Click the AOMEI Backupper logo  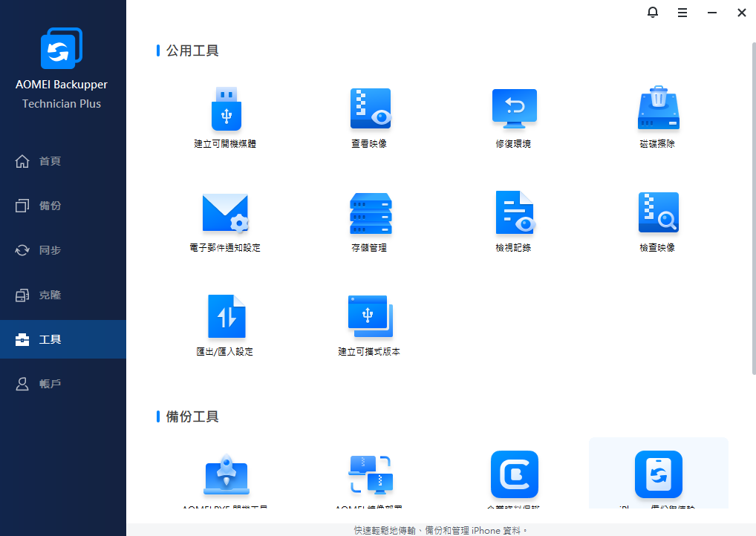coord(61,48)
